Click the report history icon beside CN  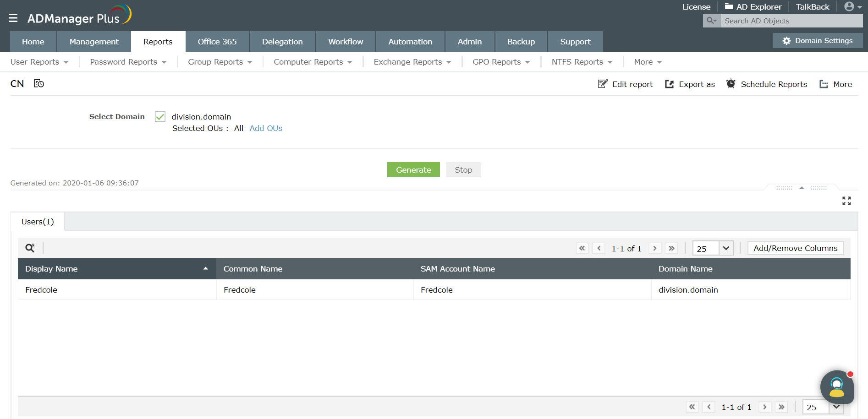coord(39,83)
